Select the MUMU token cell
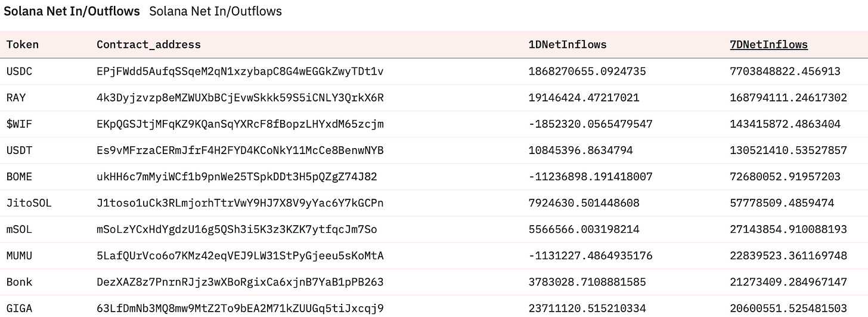868x317 pixels. click(x=19, y=256)
